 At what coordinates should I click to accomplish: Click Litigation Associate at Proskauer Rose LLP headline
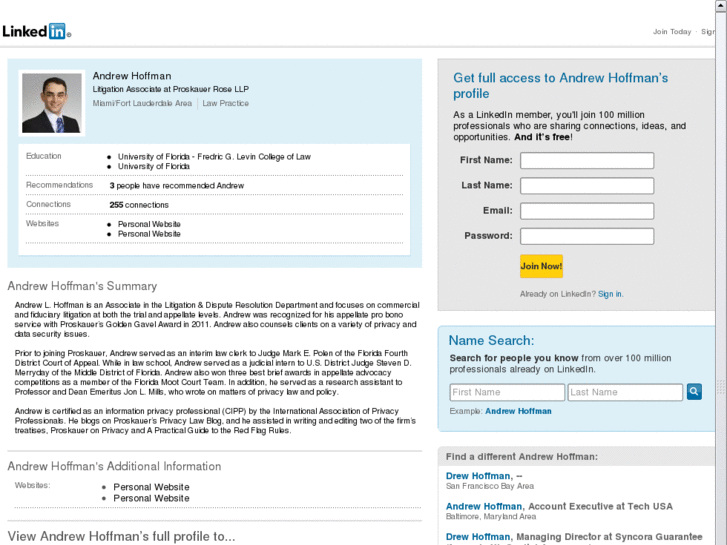[171, 89]
